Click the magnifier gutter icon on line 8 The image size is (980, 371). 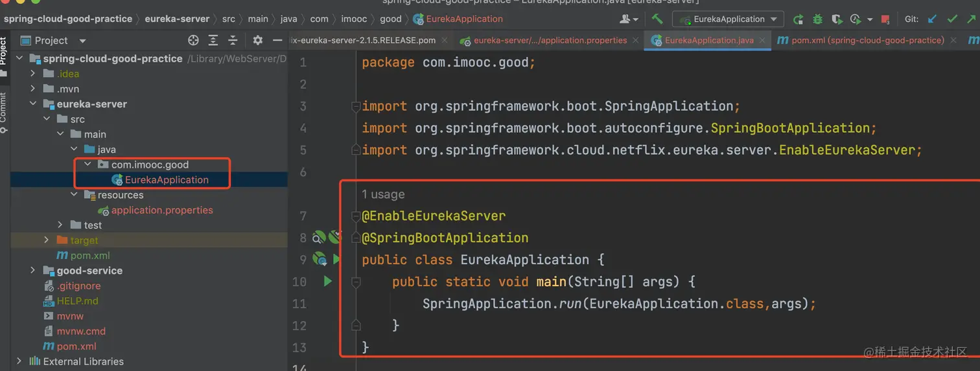pos(320,238)
